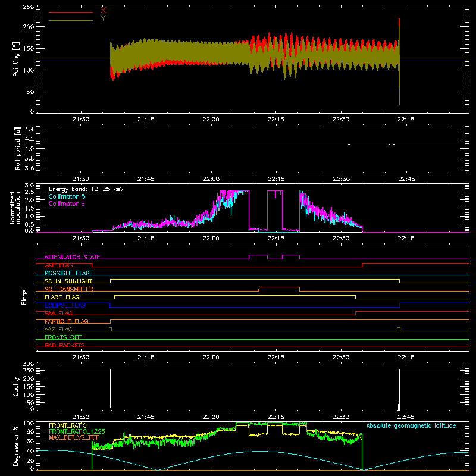Screen dimensions: 476x476
Task: Select the Y legend label
Action: (x=103, y=18)
